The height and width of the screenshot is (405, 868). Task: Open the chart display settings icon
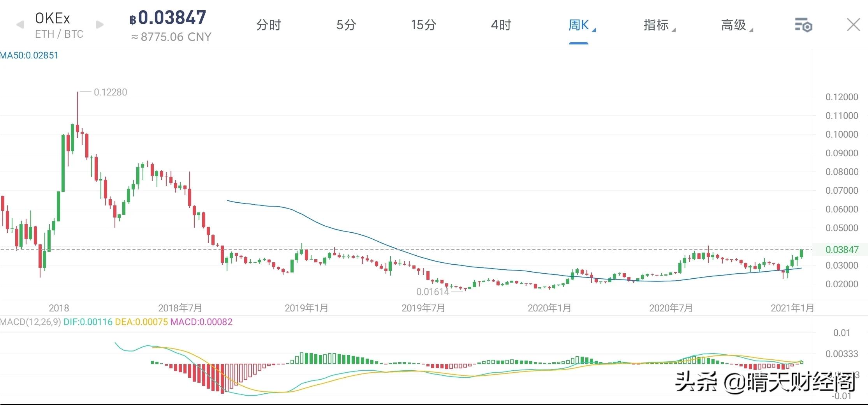coord(803,25)
